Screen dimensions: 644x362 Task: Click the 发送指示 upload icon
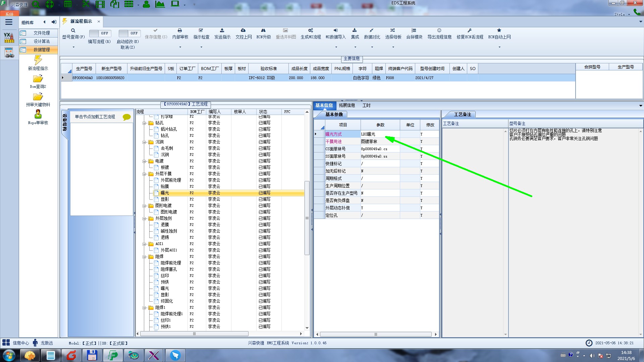[222, 31]
